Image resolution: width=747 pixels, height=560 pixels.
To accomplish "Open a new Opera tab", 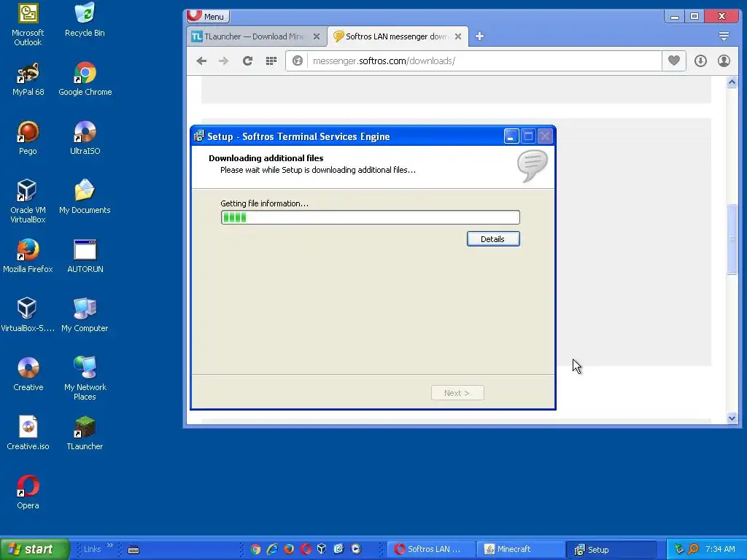I will (479, 36).
